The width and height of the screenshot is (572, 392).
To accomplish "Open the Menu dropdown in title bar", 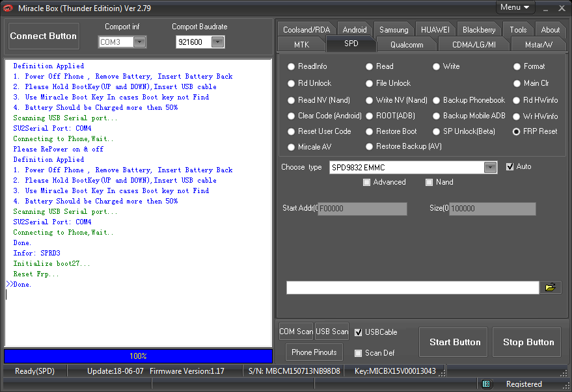I will point(515,7).
